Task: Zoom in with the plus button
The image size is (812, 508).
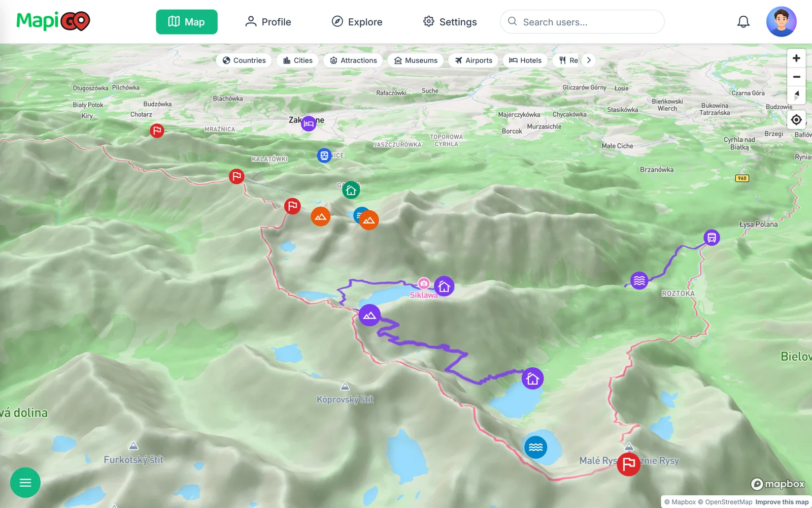Action: [796, 58]
